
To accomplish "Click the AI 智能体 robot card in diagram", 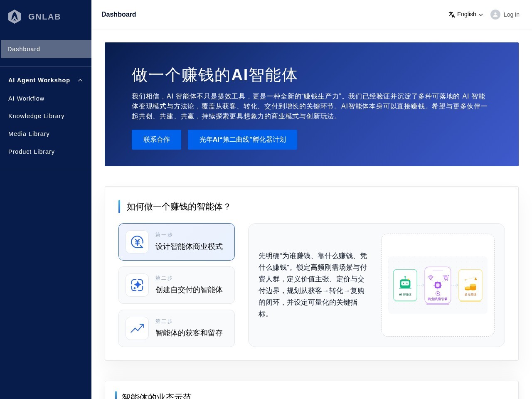I will [x=405, y=285].
